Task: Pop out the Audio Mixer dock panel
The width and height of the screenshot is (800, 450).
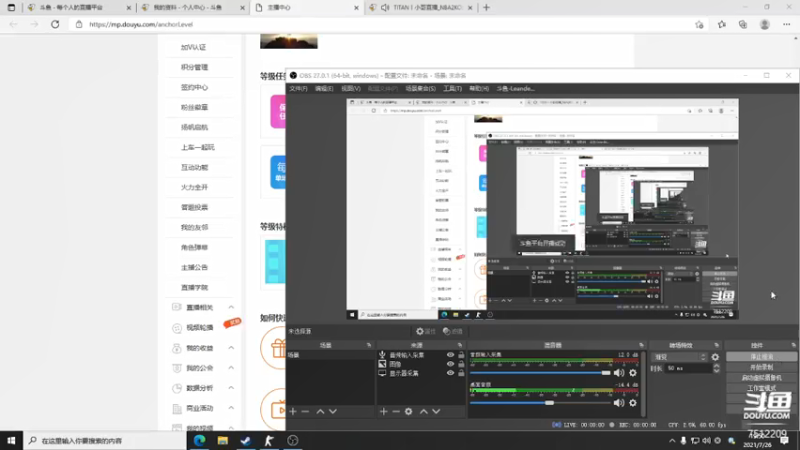Action: click(x=641, y=345)
